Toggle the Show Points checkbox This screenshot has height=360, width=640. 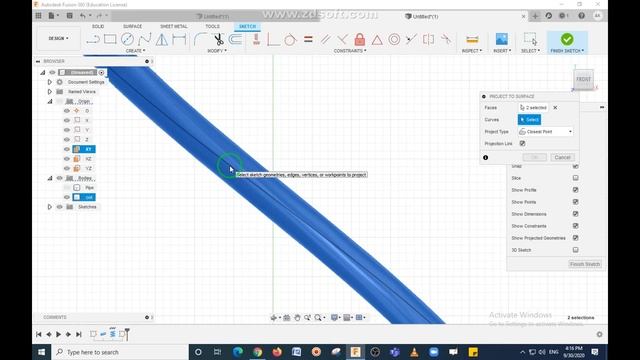(575, 202)
